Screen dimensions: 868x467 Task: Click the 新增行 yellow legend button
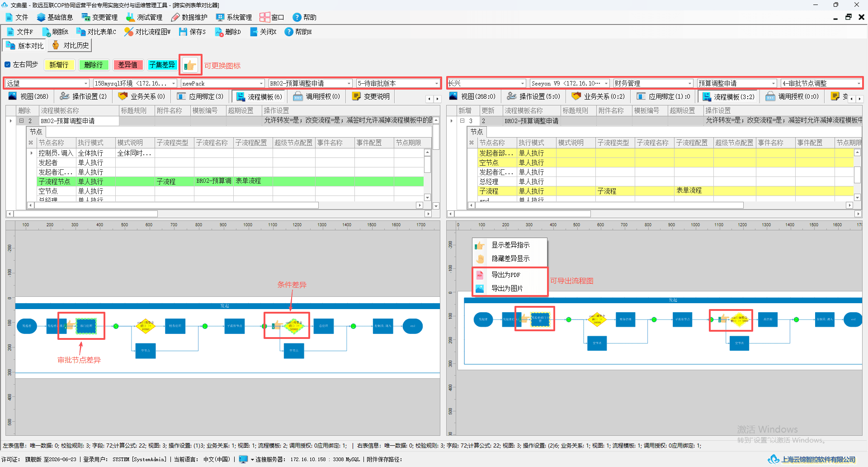coord(59,65)
